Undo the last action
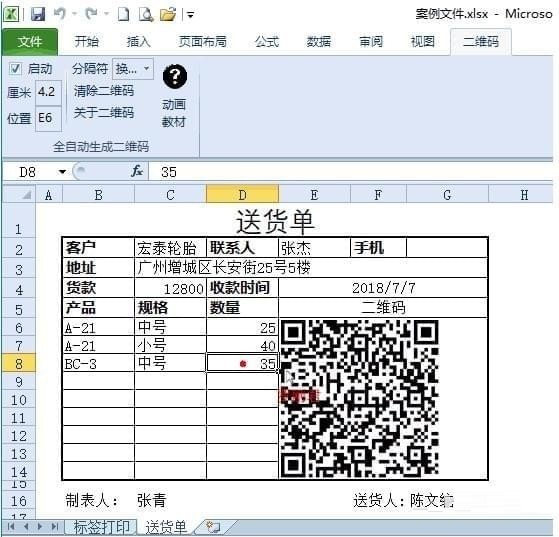 (x=60, y=14)
